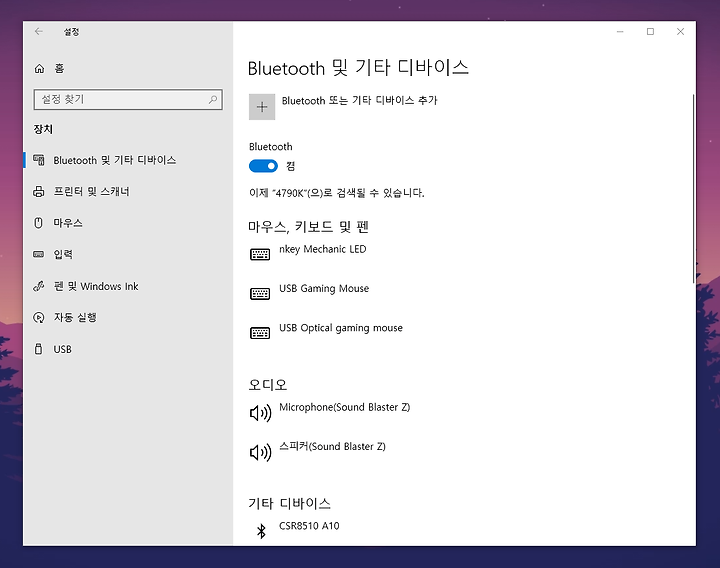Click Bluetooth 또는 기타 디바이스 추가 label
The width and height of the screenshot is (720, 568).
click(360, 100)
